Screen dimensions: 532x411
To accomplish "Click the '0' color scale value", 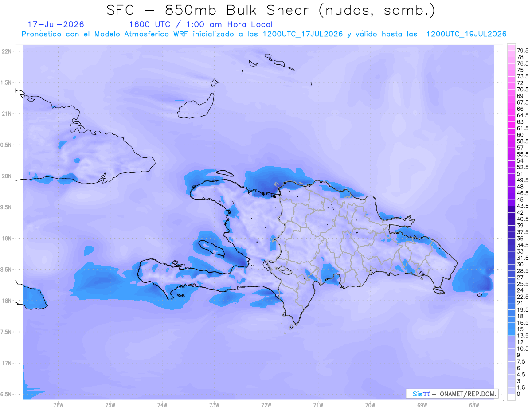I will [519, 394].
